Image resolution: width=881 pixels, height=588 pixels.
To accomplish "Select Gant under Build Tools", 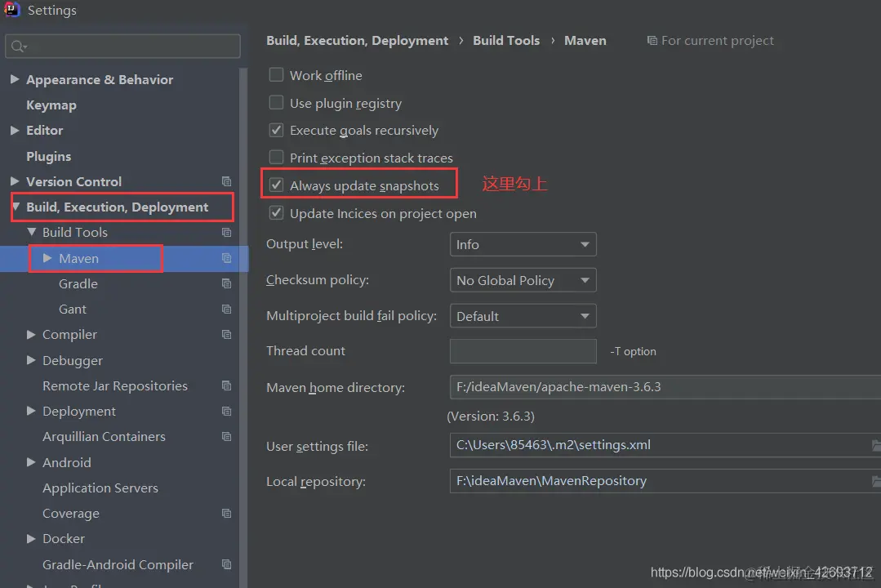I will point(73,310).
